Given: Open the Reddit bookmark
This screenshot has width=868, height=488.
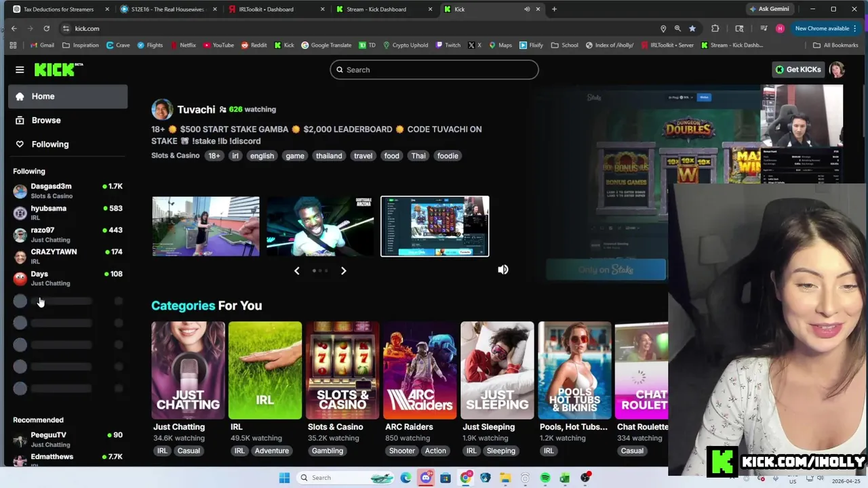Looking at the screenshot, I should pyautogui.click(x=254, y=45).
